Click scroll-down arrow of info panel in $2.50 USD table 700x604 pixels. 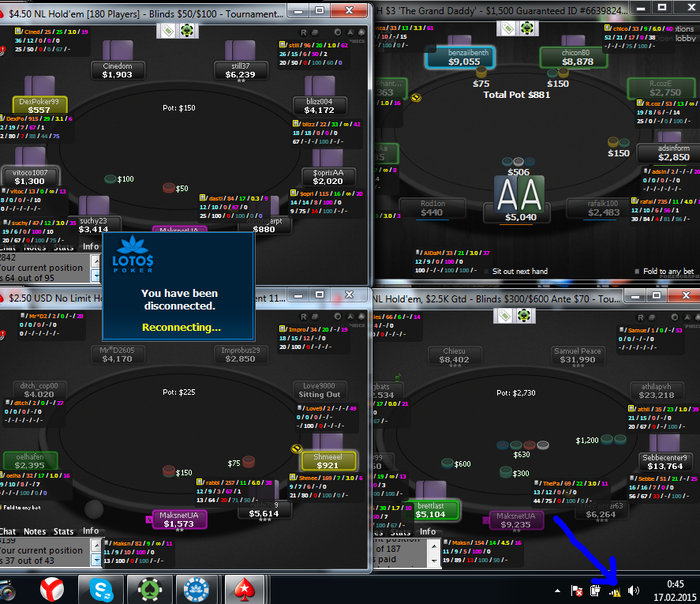(96, 560)
